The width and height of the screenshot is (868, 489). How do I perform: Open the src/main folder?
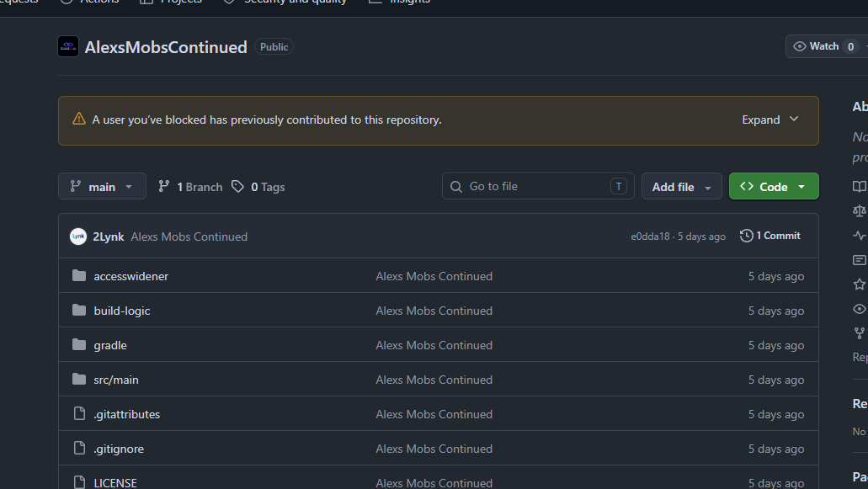tap(116, 380)
